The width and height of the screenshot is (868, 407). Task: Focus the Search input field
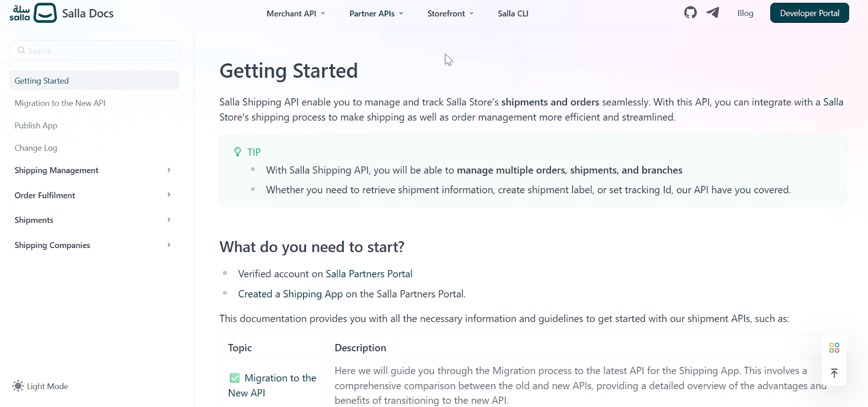pyautogui.click(x=94, y=50)
